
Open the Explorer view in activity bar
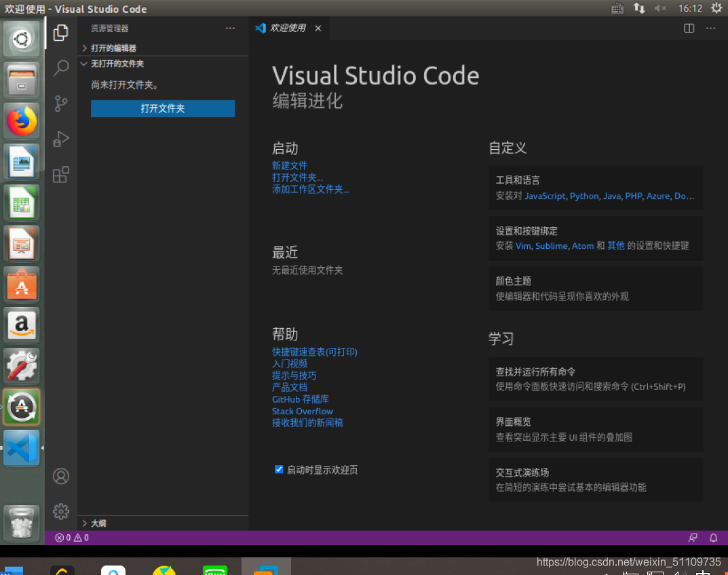(x=60, y=33)
